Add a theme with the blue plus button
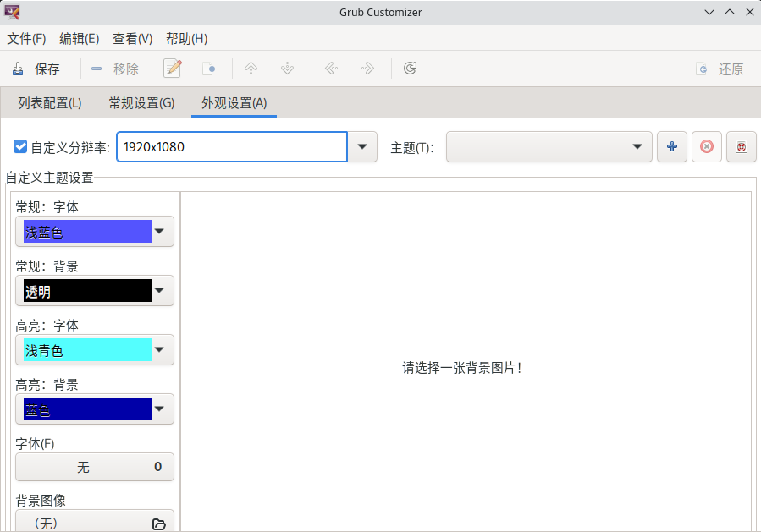This screenshot has width=761, height=532. coord(672,146)
